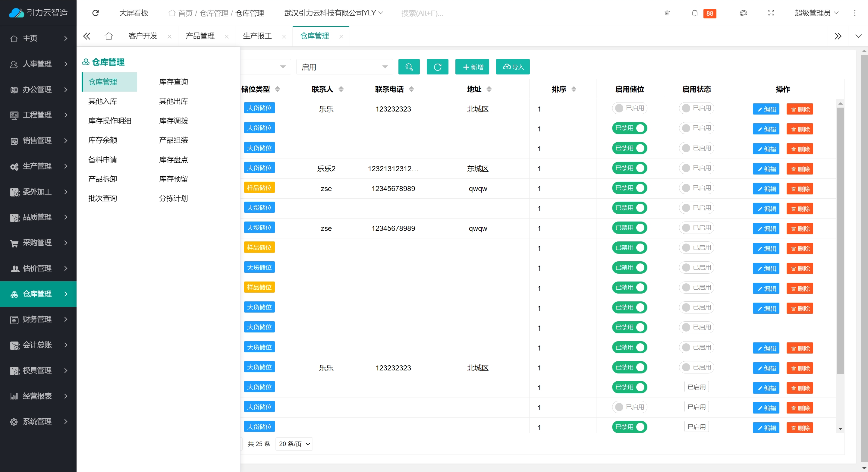Open the 启用 status dropdown filter
This screenshot has height=472, width=868.
pyautogui.click(x=344, y=67)
